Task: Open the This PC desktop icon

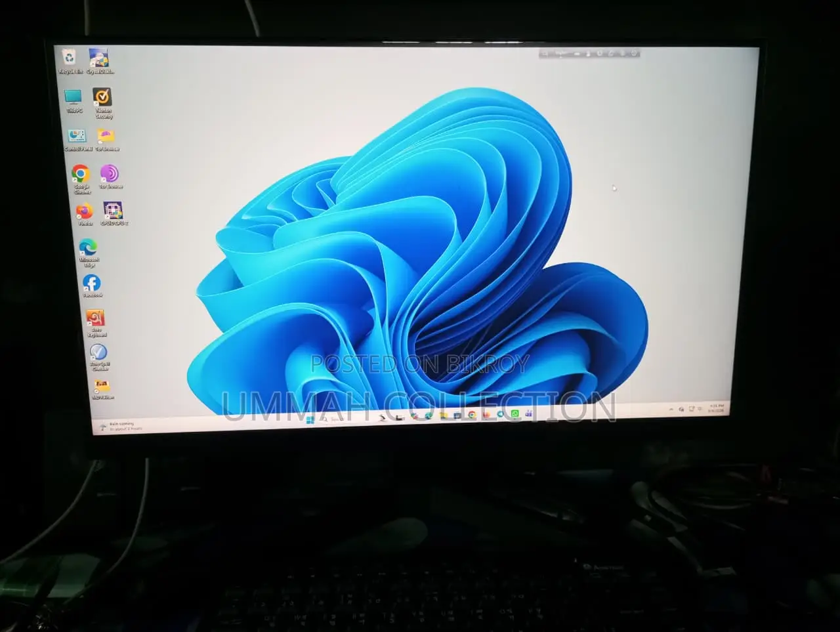Action: coord(73,101)
